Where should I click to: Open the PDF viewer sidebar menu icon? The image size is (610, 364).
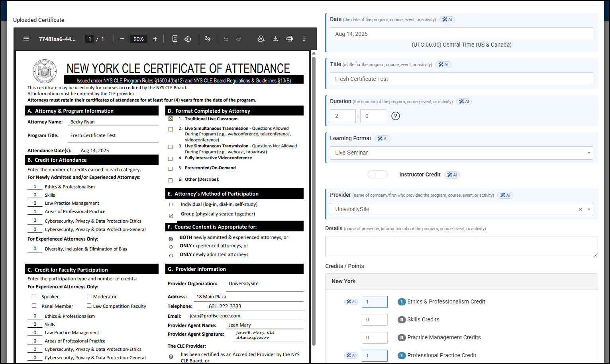click(26, 39)
